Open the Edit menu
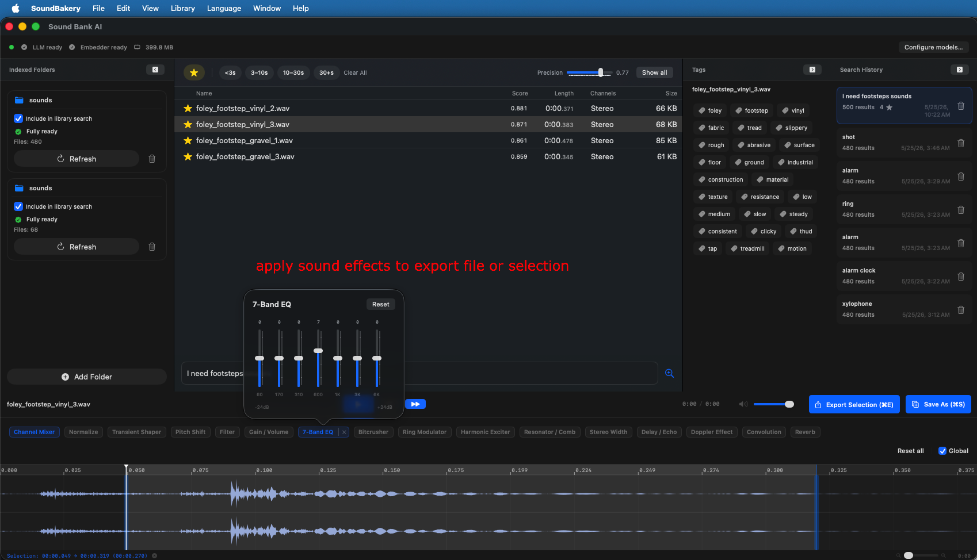Image resolution: width=977 pixels, height=560 pixels. (x=123, y=8)
